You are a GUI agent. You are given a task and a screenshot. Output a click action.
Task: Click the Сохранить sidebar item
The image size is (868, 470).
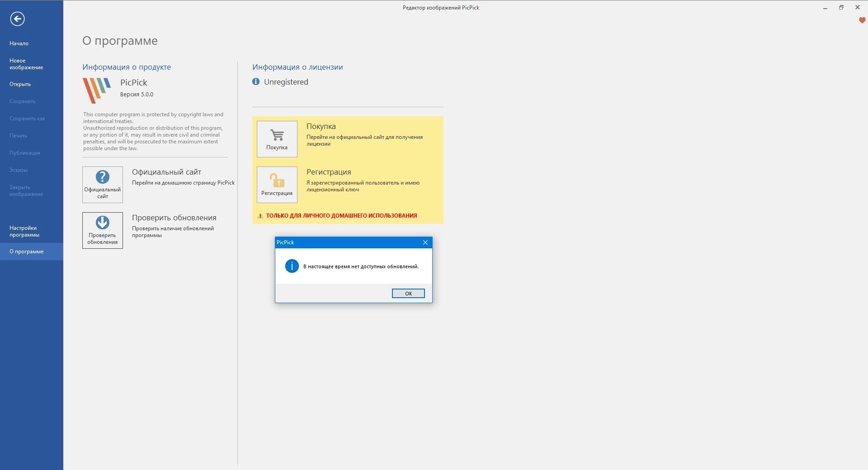click(23, 101)
